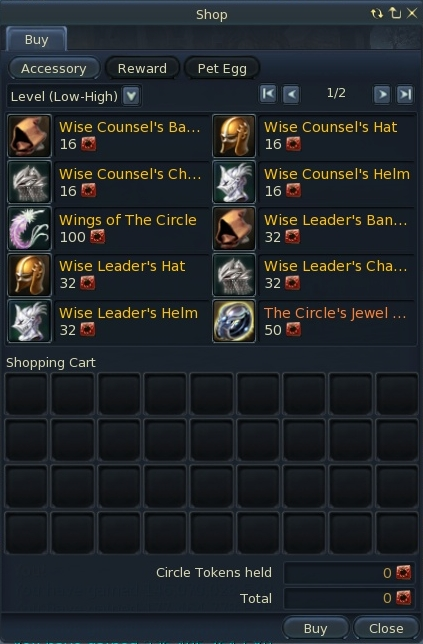Open the Pet Egg category
The image size is (423, 644).
click(222, 68)
